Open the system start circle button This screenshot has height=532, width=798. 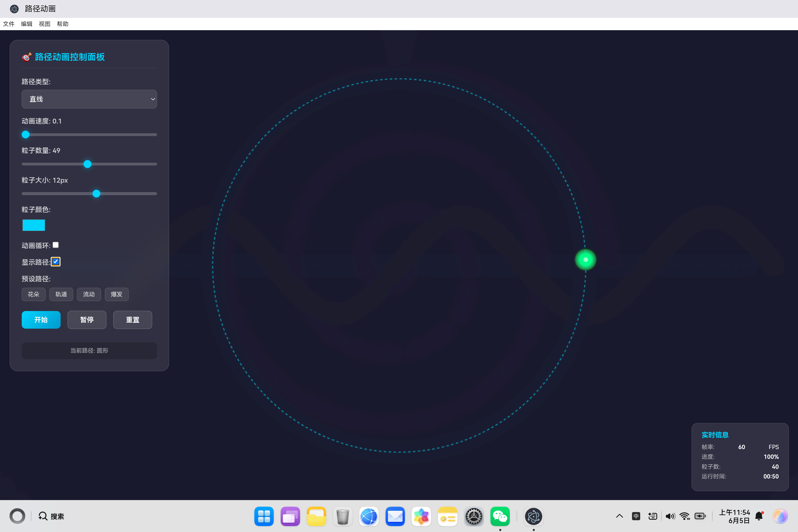(x=17, y=516)
